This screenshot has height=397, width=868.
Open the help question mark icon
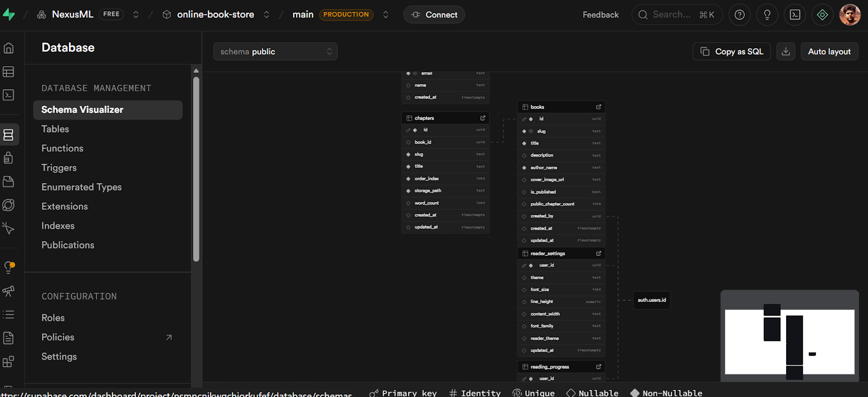[739, 15]
